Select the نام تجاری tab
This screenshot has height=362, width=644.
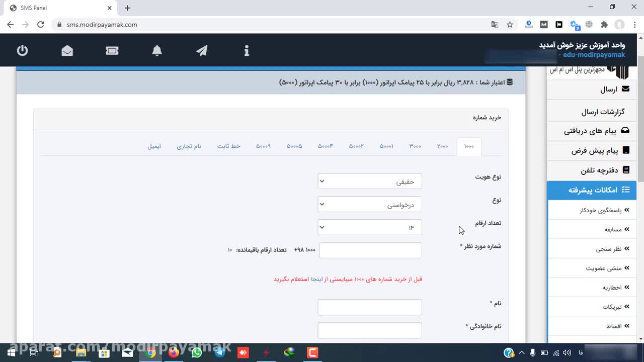click(x=189, y=146)
